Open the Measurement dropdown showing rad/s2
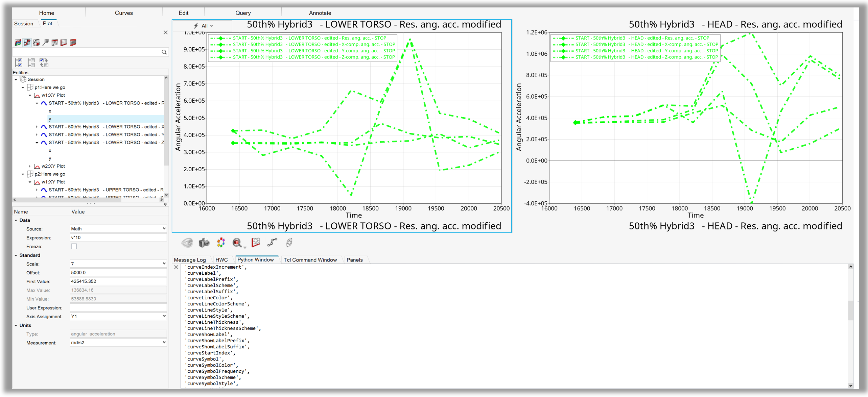 tap(118, 343)
